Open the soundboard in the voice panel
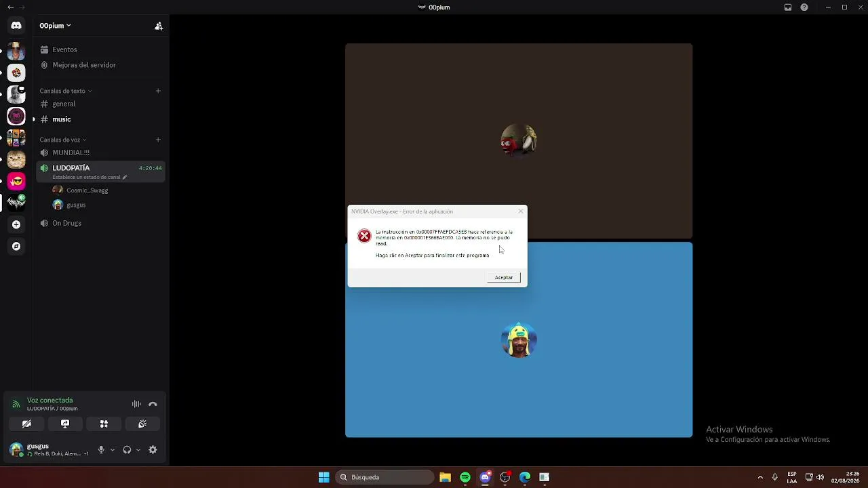Image resolution: width=868 pixels, height=488 pixels. tap(142, 424)
